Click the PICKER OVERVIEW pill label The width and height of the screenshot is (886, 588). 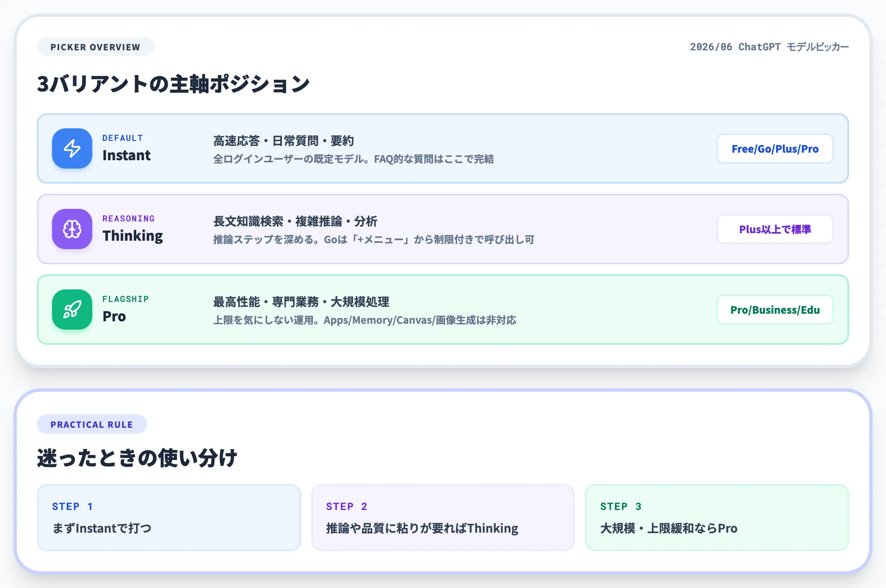click(96, 47)
